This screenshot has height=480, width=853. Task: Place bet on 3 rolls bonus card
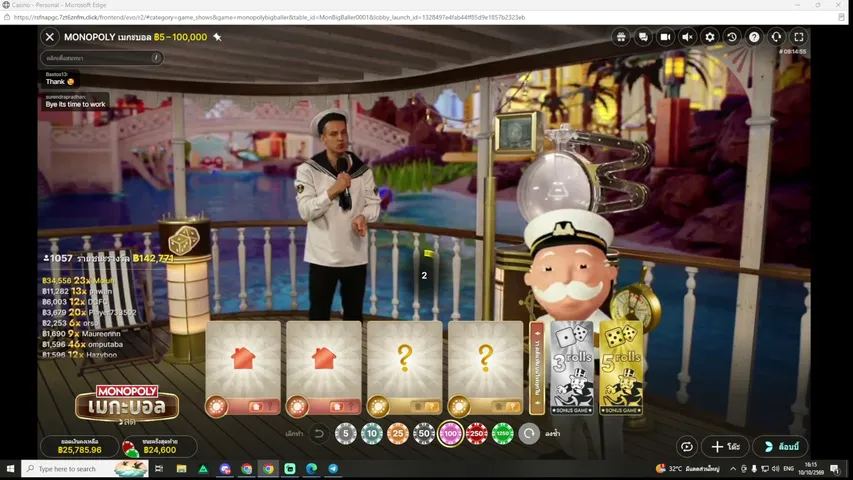572,368
